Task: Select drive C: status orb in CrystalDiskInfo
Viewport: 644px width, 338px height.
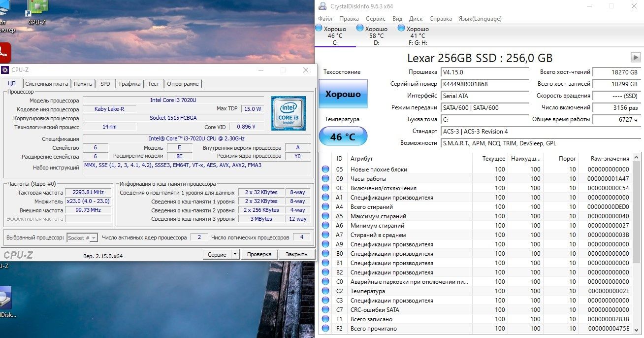Action: click(319, 29)
